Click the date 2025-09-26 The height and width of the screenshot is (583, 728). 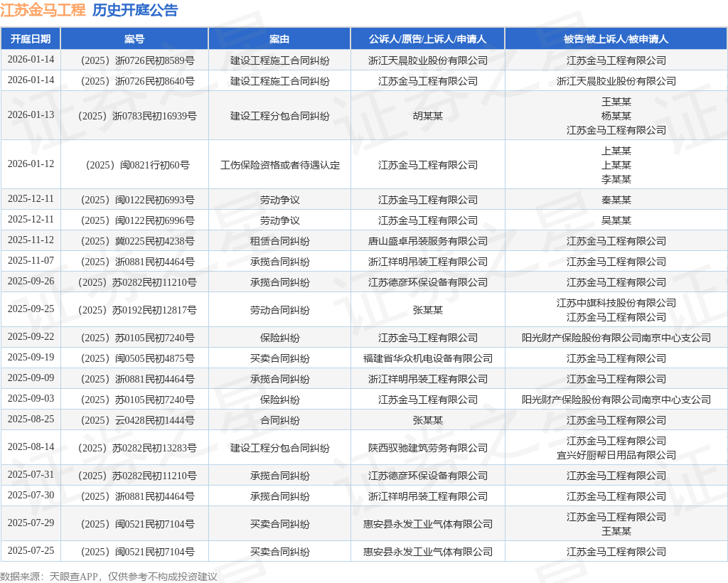[31, 282]
